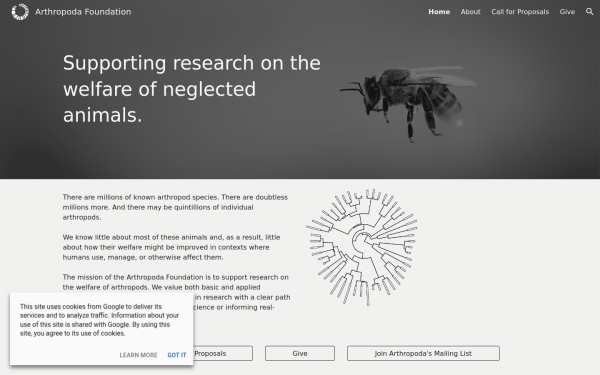The height and width of the screenshot is (375, 600).
Task: Click Join Arthropoda's Mailing List button
Action: click(x=423, y=353)
